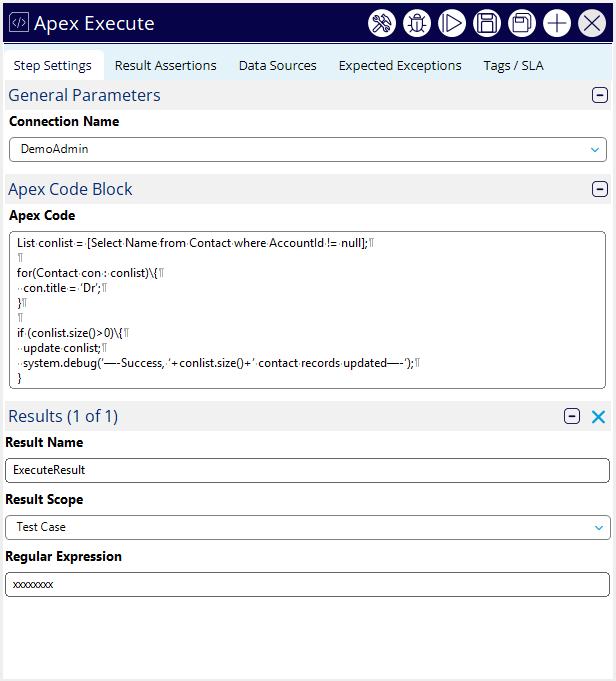Collapse the Apex Code Block section
The image size is (616, 681).
click(600, 189)
